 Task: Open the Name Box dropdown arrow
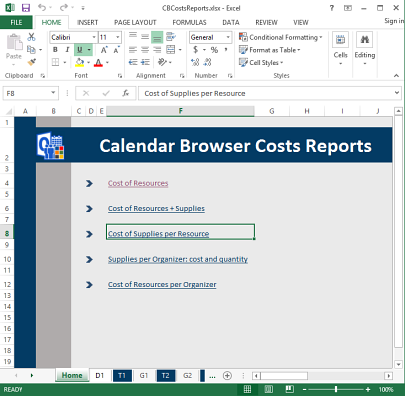[x=53, y=93]
